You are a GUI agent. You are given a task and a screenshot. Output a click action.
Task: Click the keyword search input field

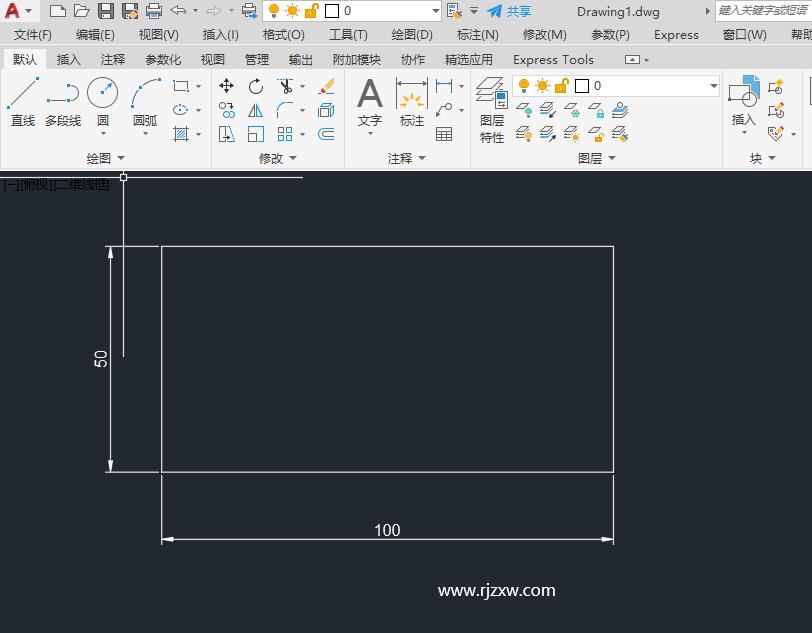pyautogui.click(x=763, y=10)
